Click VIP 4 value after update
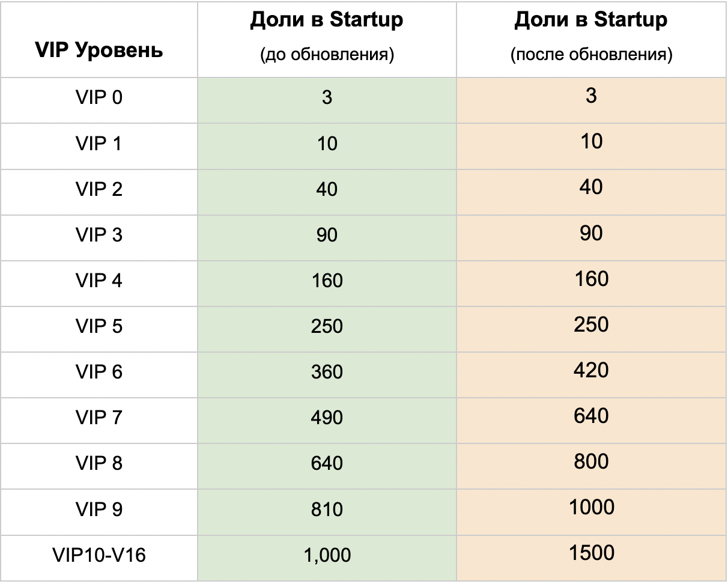Viewport: 728px width, 584px height. point(592,279)
